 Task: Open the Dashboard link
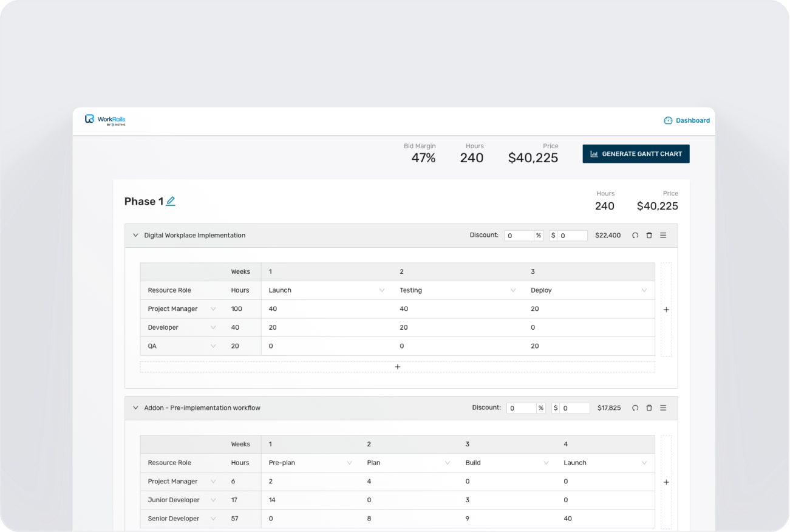pyautogui.click(x=687, y=120)
